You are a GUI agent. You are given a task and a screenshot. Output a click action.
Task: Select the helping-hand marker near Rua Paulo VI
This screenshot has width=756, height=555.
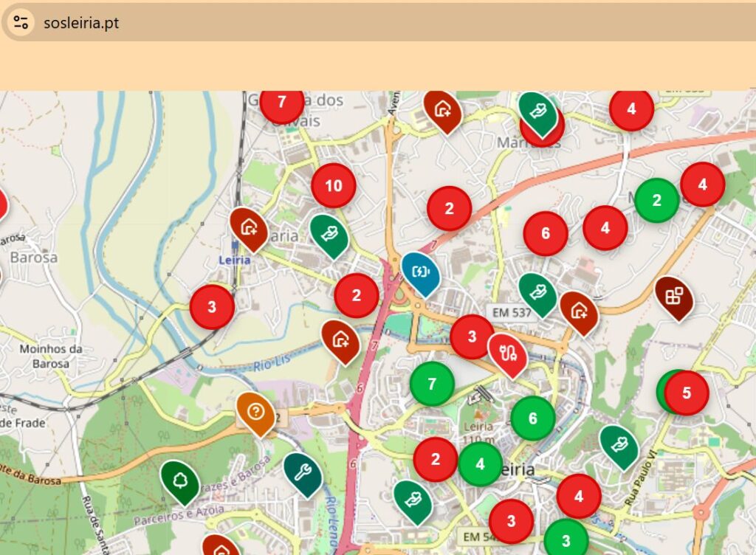(617, 446)
